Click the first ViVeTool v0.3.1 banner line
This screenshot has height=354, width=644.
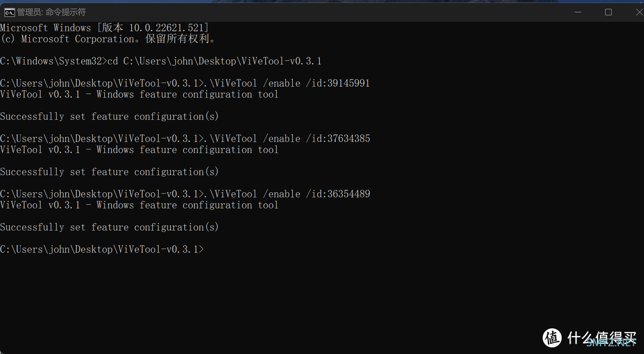tap(139, 94)
